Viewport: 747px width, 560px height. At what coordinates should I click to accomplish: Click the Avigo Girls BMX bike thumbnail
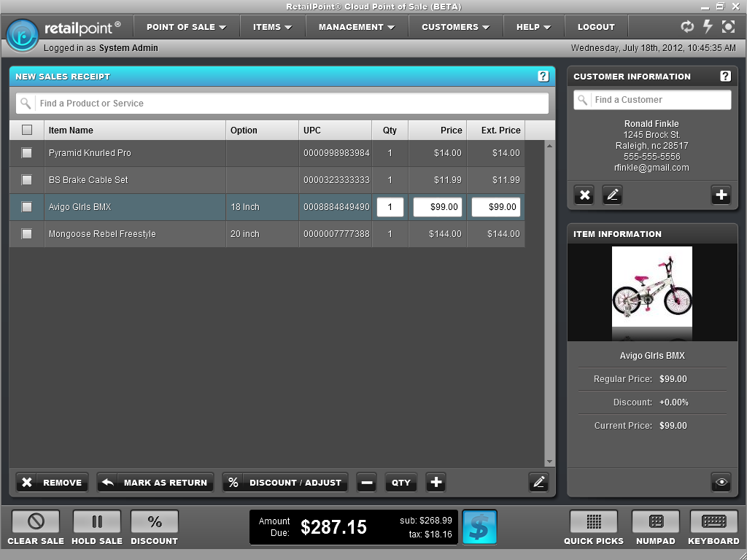coord(651,287)
